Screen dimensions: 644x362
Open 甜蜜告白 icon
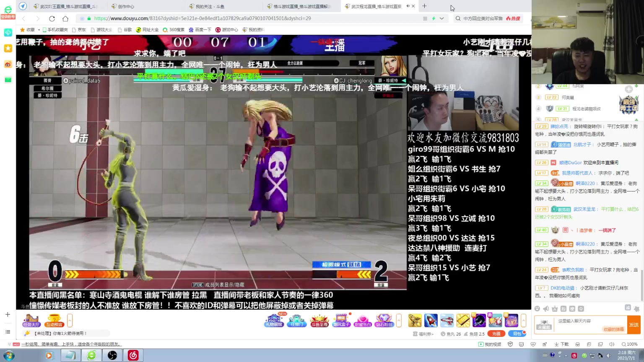pos(363,321)
